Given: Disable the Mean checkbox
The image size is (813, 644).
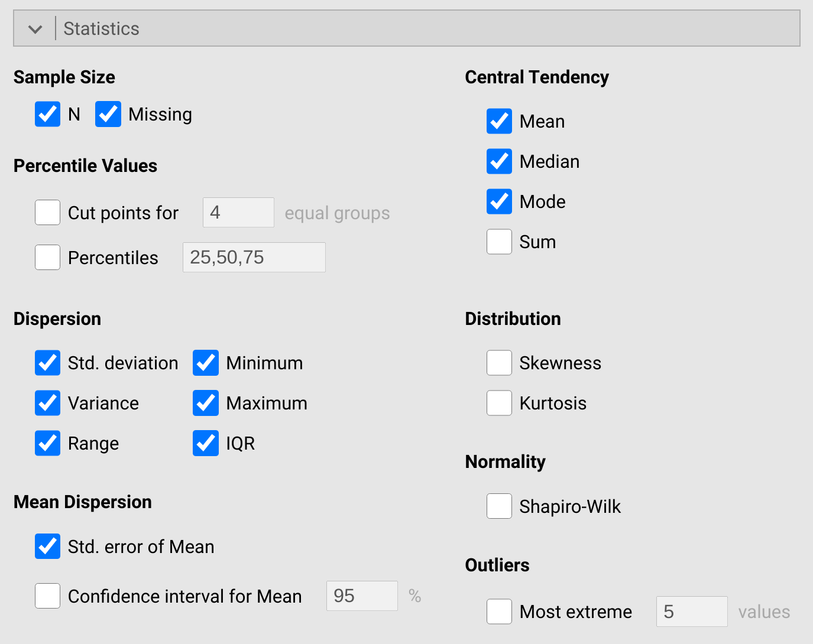Looking at the screenshot, I should [x=499, y=121].
